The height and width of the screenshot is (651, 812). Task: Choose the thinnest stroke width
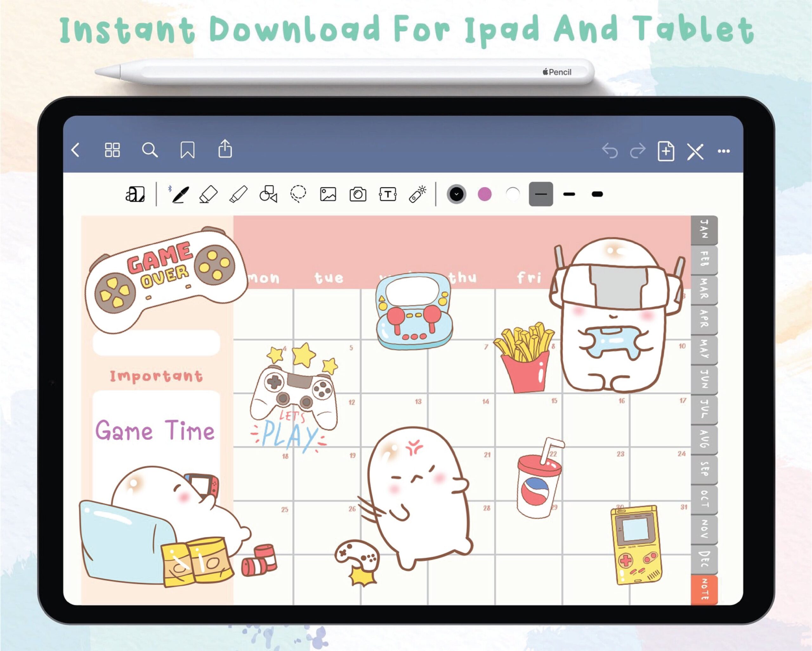pos(541,194)
